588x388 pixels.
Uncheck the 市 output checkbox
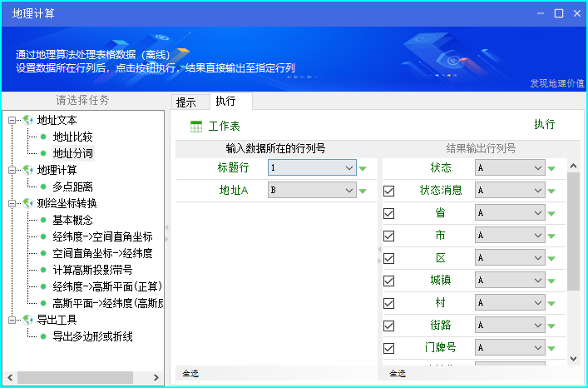point(389,236)
